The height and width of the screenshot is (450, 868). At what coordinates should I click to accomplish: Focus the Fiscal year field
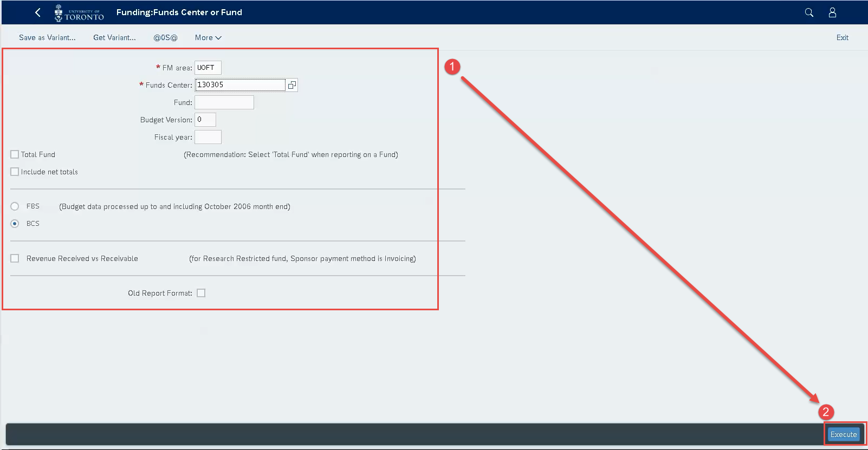208,137
